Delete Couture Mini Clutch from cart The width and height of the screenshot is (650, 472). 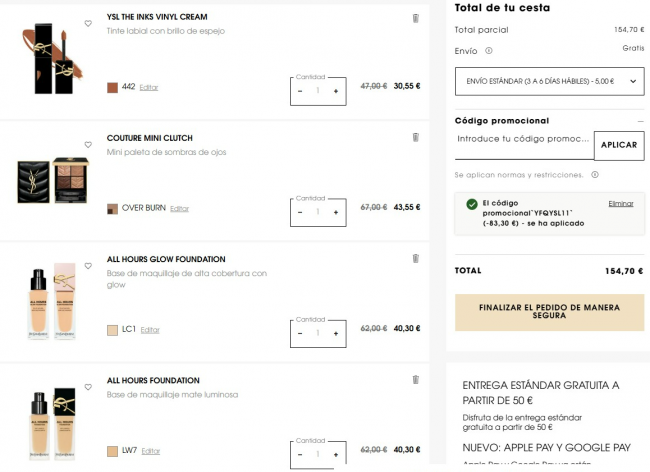(416, 137)
